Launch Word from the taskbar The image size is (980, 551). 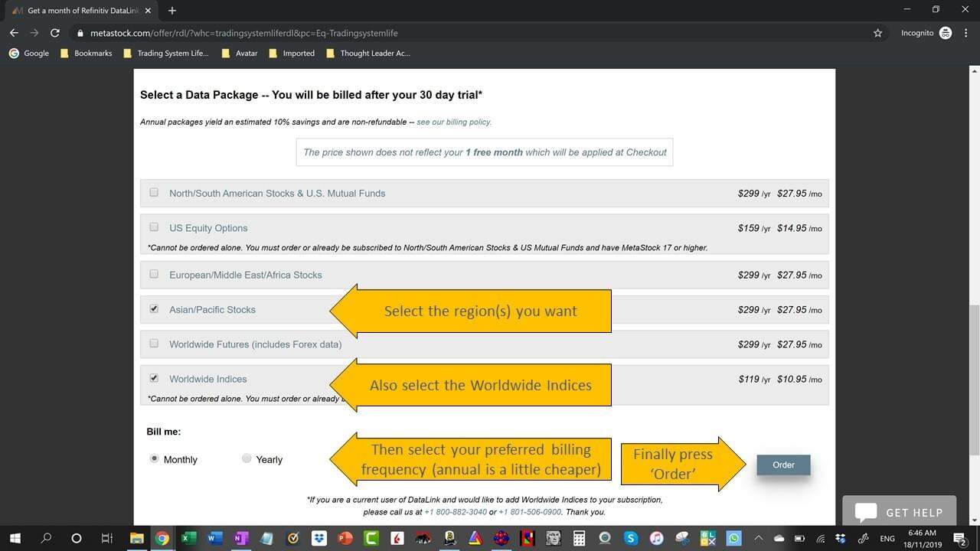tap(214, 538)
